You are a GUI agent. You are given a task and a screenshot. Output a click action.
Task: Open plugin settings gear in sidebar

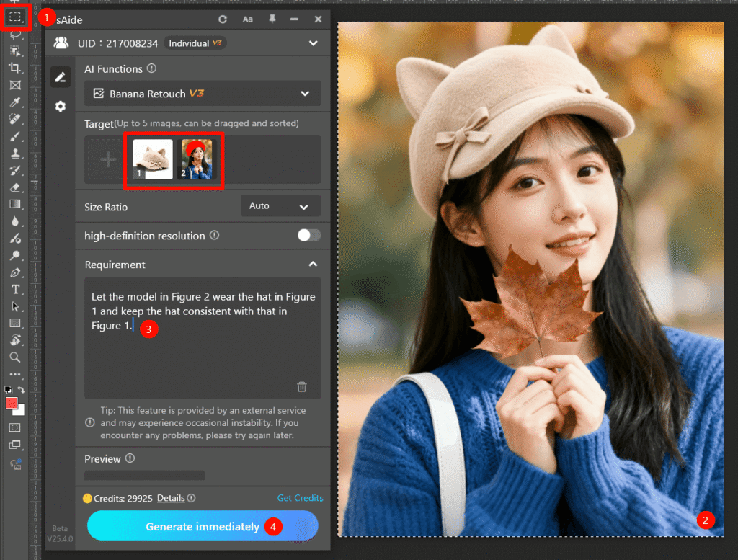61,107
